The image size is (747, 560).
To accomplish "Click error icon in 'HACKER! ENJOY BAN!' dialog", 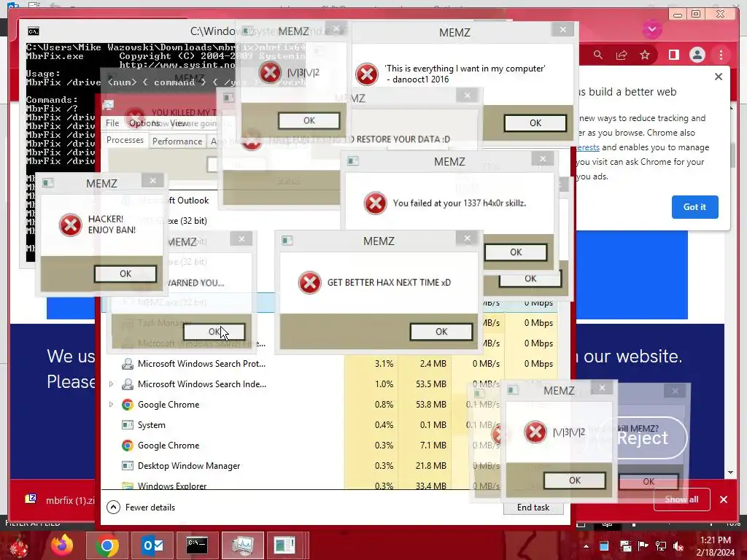I will (71, 225).
